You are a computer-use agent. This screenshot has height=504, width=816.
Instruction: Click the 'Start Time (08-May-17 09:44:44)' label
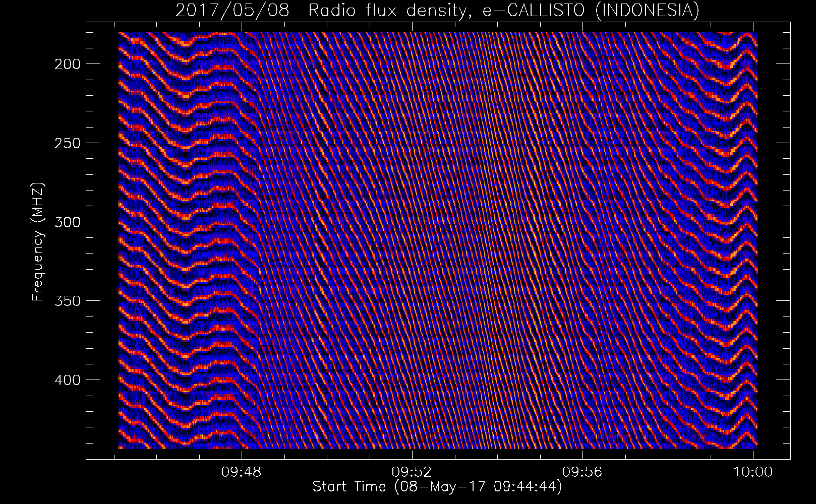click(x=437, y=487)
